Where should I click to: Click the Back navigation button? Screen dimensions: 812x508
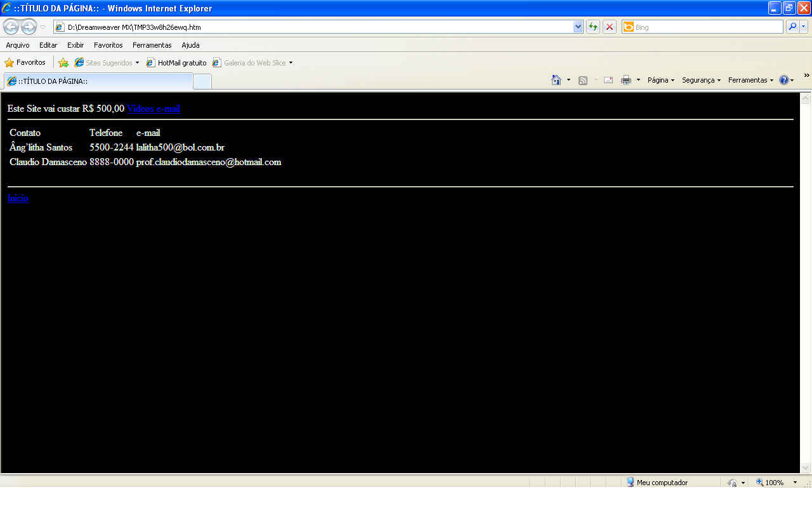pyautogui.click(x=11, y=27)
